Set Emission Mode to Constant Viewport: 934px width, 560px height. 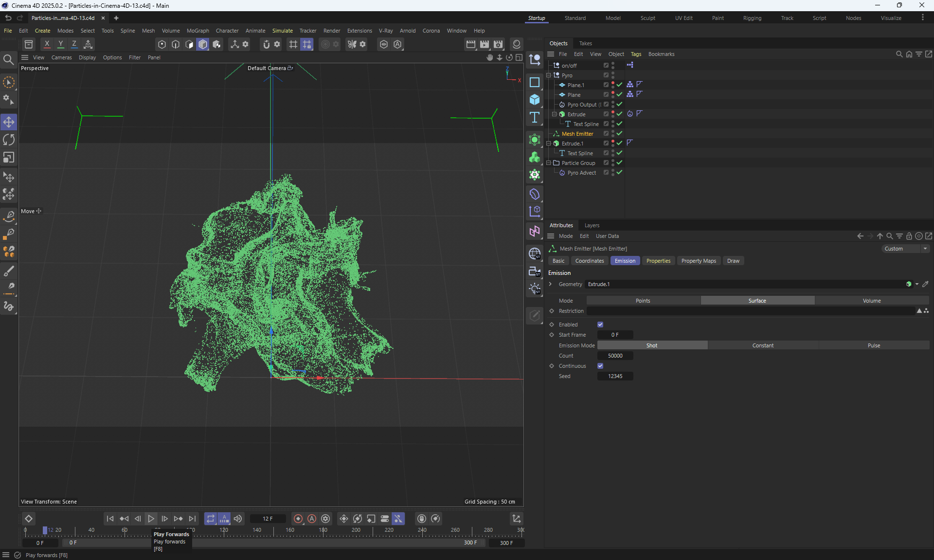click(762, 345)
